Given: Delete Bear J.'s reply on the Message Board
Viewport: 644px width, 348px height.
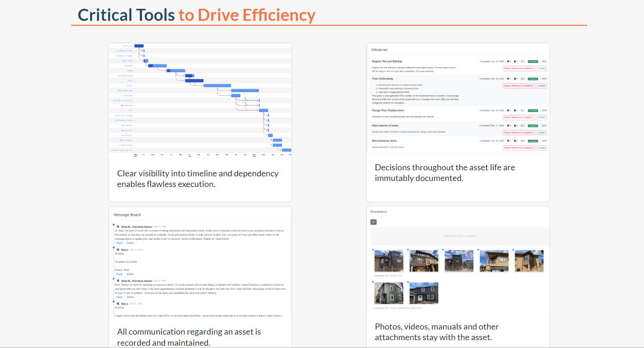Looking at the screenshot, I should pyautogui.click(x=130, y=274).
